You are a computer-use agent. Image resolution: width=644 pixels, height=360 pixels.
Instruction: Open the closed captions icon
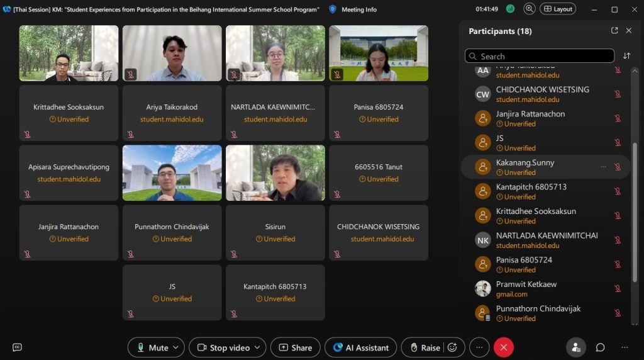pyautogui.click(x=17, y=347)
